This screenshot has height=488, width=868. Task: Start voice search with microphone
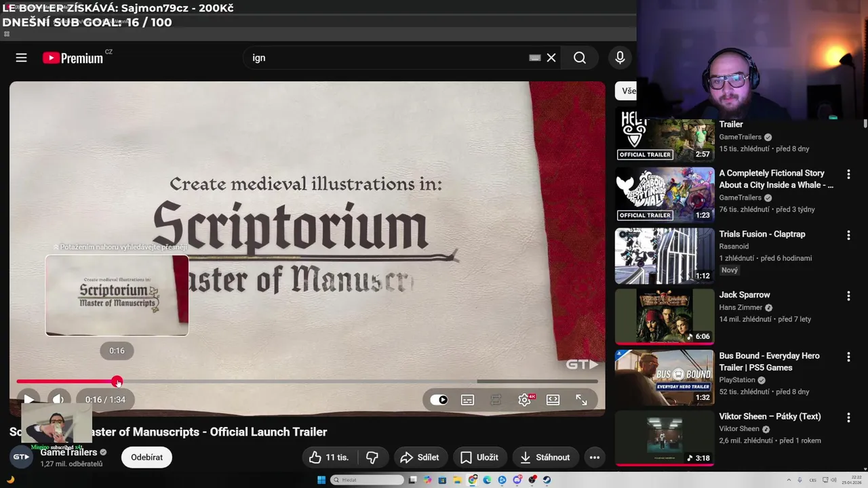[x=620, y=58]
